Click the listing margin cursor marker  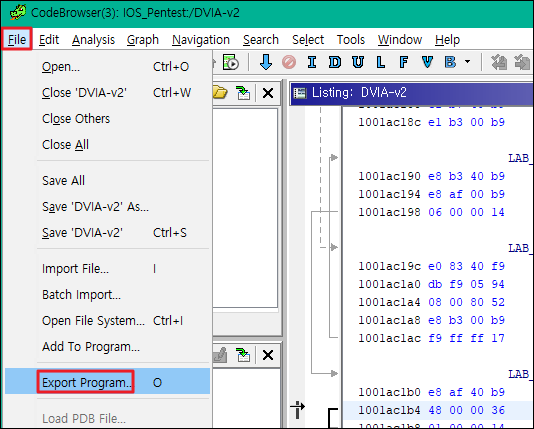[297, 410]
